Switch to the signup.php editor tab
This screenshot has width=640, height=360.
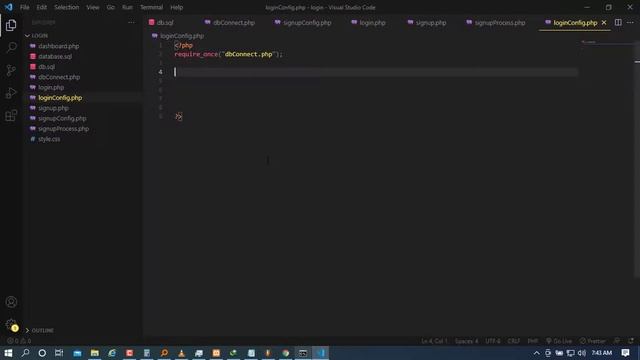coord(431,22)
